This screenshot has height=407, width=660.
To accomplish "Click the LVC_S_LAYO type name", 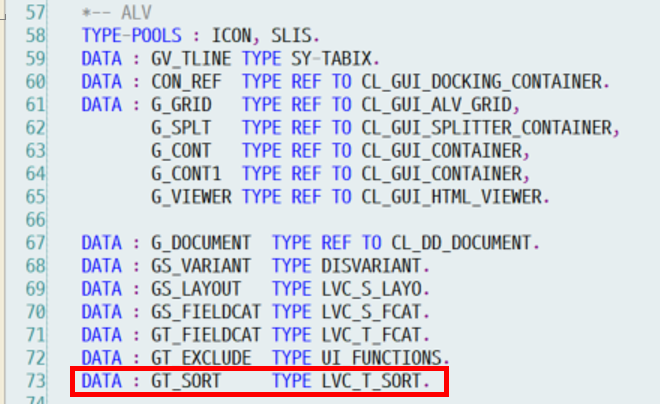I will point(371,289).
